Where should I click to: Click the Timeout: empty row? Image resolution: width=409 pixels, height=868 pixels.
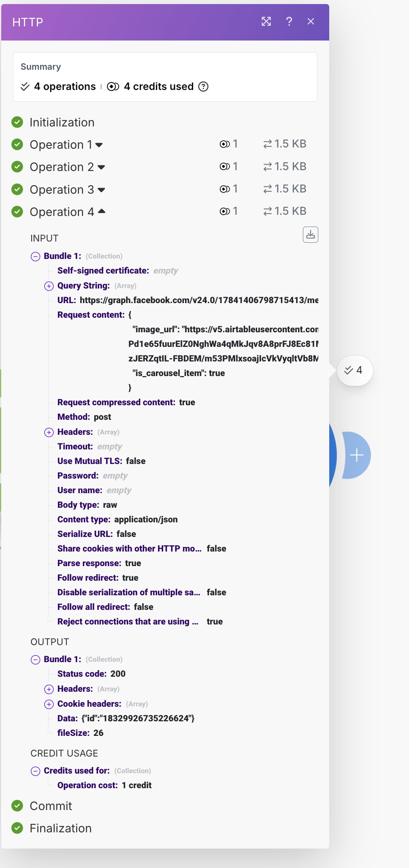point(89,447)
